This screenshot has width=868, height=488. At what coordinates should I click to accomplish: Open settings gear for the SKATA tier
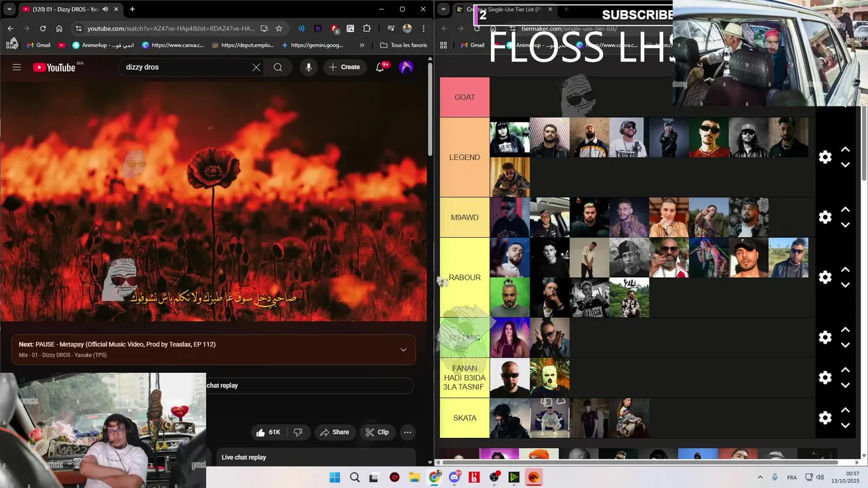click(825, 418)
